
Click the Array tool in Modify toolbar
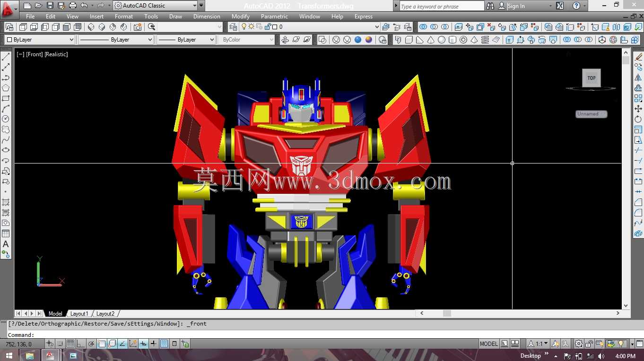click(638, 98)
